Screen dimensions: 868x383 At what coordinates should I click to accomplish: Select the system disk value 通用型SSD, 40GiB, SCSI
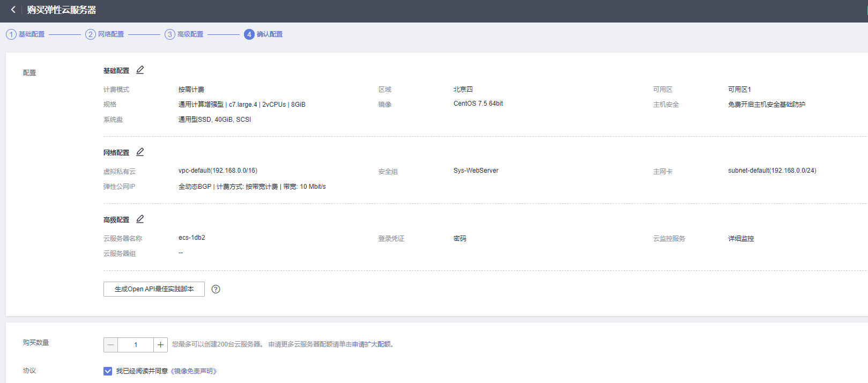coord(214,120)
